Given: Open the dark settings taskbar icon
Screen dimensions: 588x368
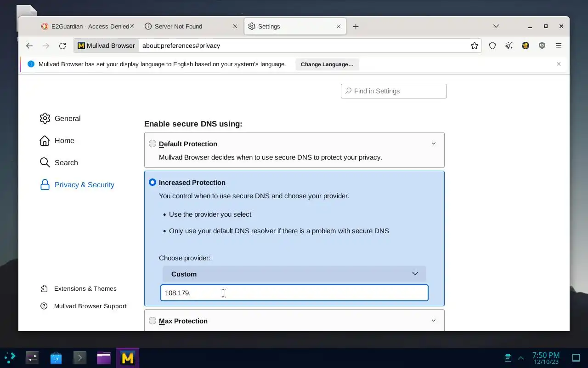Looking at the screenshot, I should point(32,357).
